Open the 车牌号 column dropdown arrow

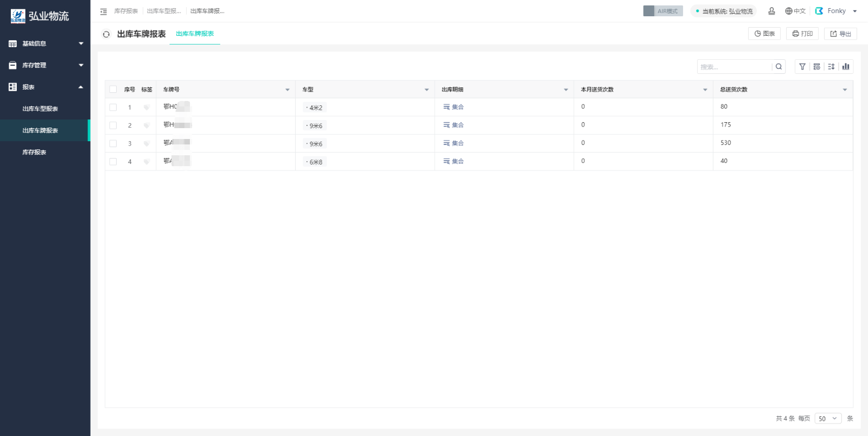tap(288, 90)
